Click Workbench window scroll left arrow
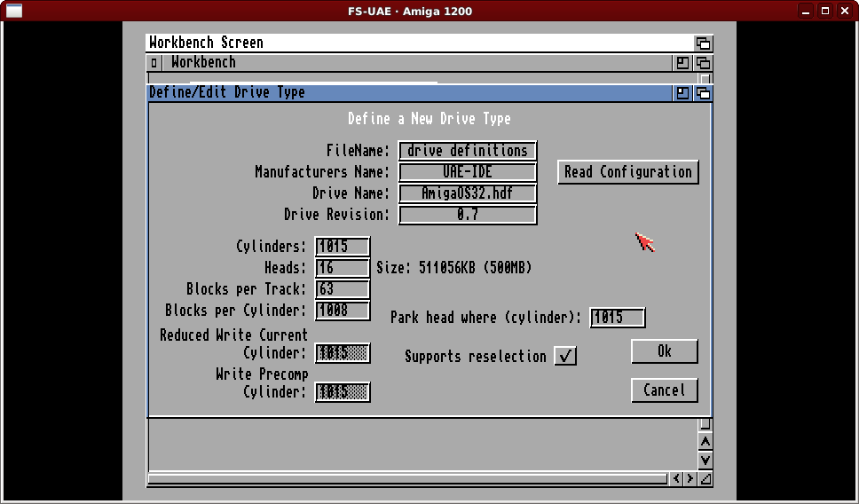Image resolution: width=859 pixels, height=504 pixels. tap(676, 479)
